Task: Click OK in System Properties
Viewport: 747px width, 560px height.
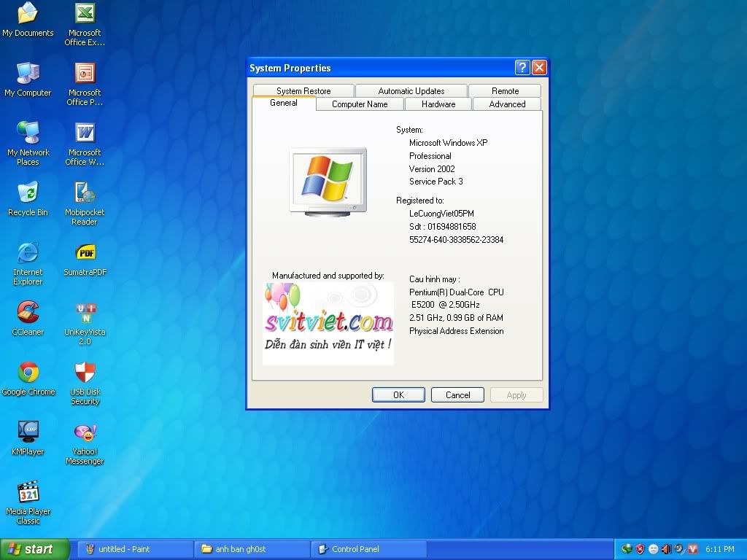Action: tap(398, 394)
